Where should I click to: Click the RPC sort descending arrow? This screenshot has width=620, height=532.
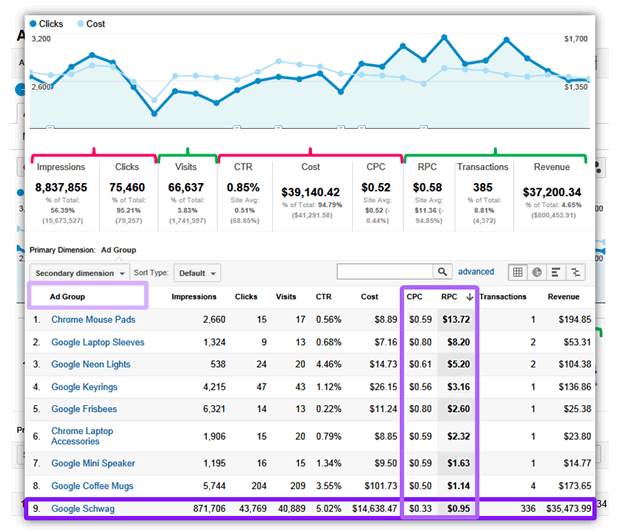(x=469, y=297)
